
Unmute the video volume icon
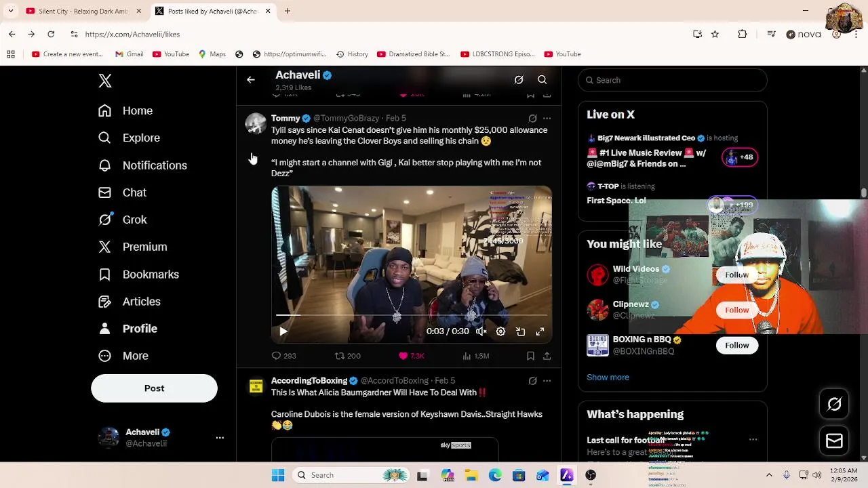(481, 331)
